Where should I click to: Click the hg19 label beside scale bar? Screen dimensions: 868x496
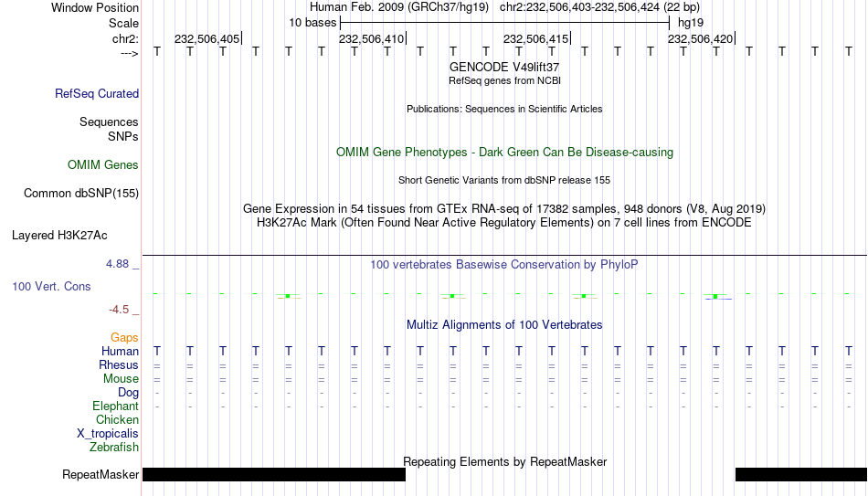[691, 23]
